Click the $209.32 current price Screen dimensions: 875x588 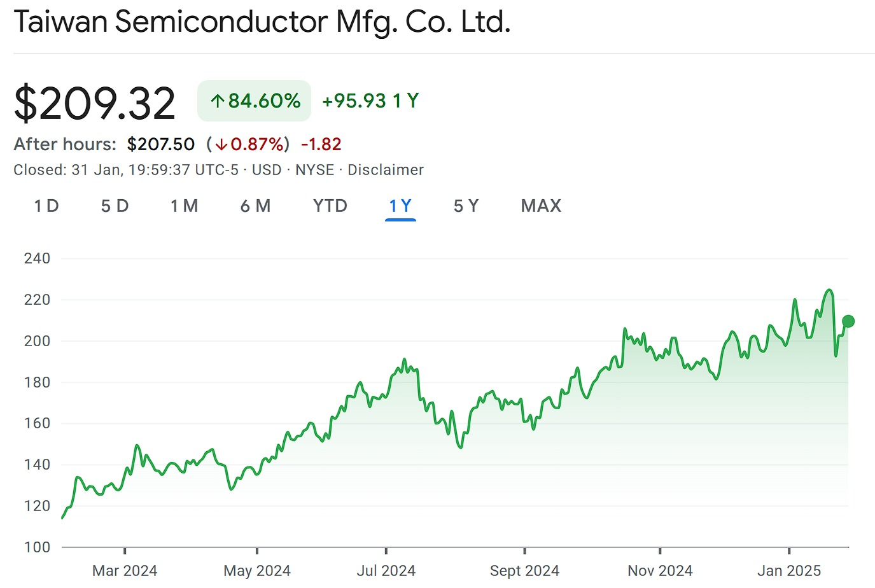click(95, 101)
